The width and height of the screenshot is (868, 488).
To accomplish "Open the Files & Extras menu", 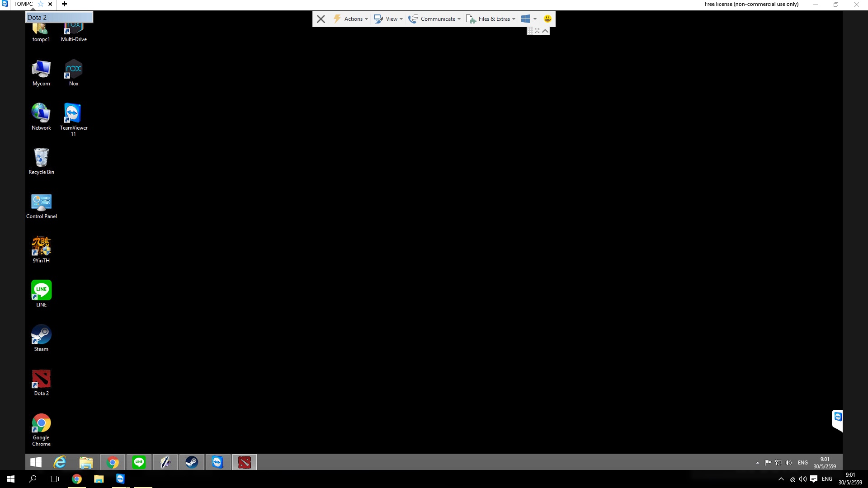I will (491, 19).
